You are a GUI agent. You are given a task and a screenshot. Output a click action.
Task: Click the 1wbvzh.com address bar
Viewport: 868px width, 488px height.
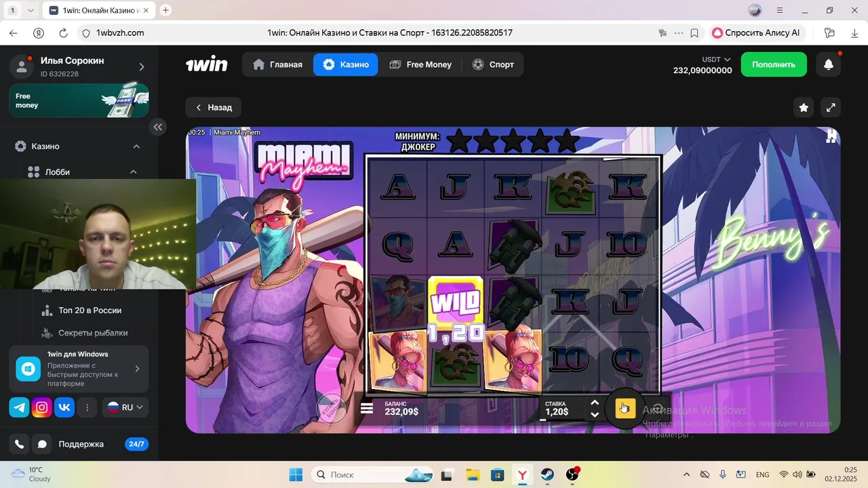pyautogui.click(x=120, y=33)
